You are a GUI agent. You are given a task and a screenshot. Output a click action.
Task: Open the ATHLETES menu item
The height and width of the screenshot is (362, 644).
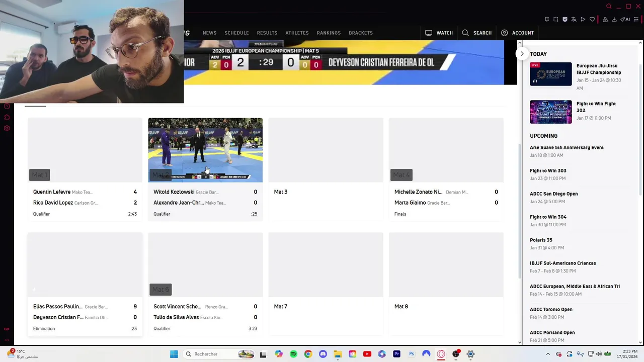(x=297, y=33)
